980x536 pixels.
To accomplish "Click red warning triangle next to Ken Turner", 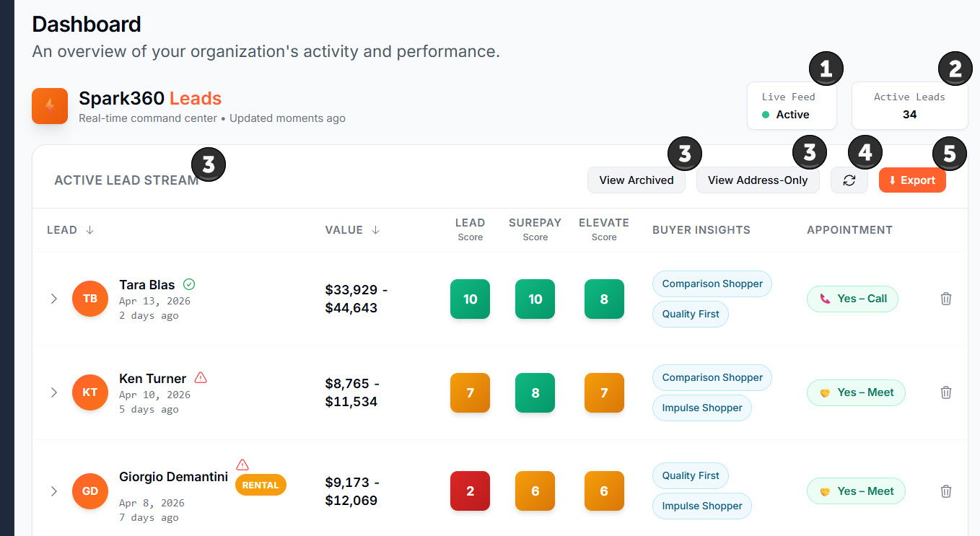I will (201, 377).
